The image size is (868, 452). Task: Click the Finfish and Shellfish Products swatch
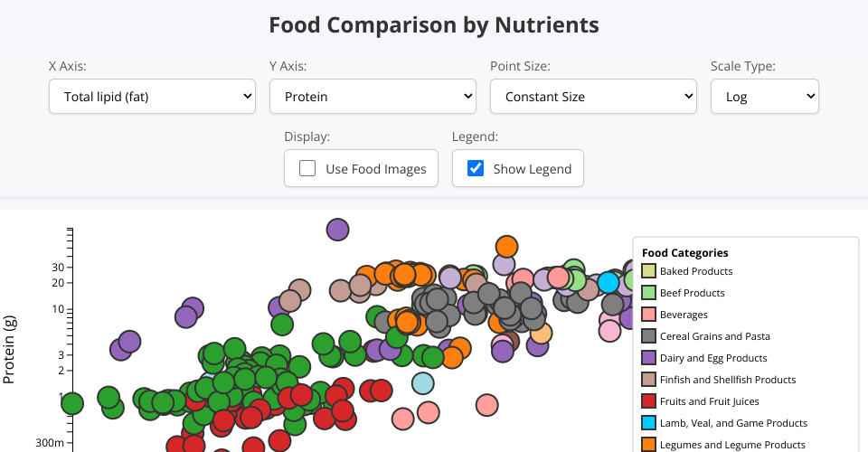coord(648,380)
